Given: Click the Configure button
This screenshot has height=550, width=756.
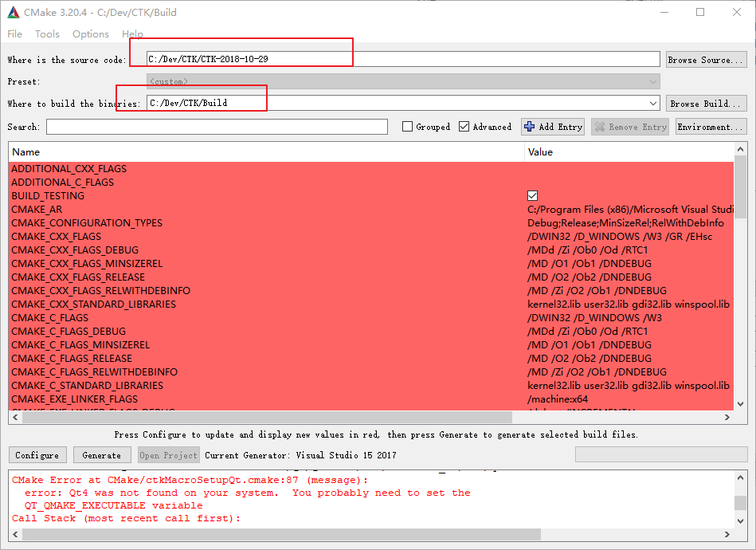Looking at the screenshot, I should coord(37,455).
